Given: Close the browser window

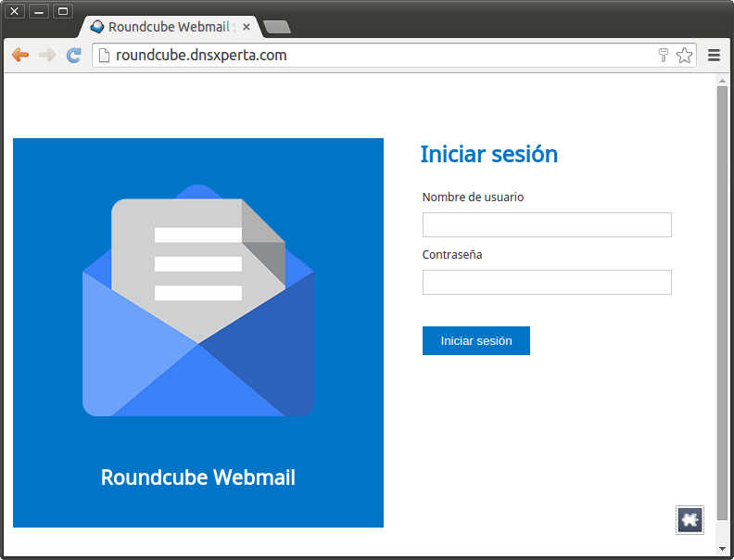Looking at the screenshot, I should 15,11.
